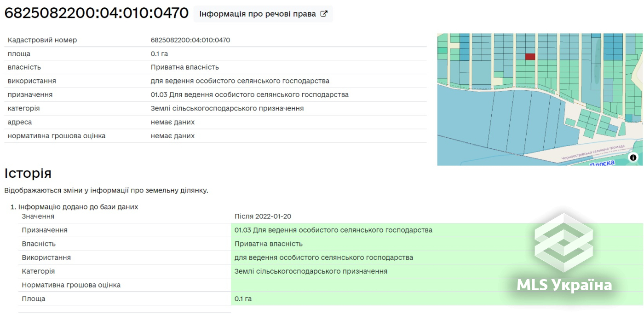Click the Значення column header

click(x=38, y=217)
